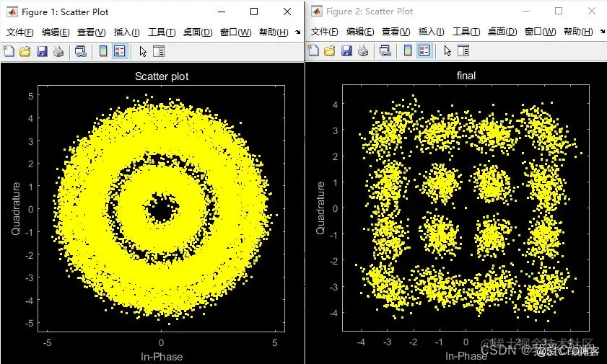Image resolution: width=607 pixels, height=364 pixels.
Task: Open 帮助(H) menu in Figure 2
Action: coord(578,31)
